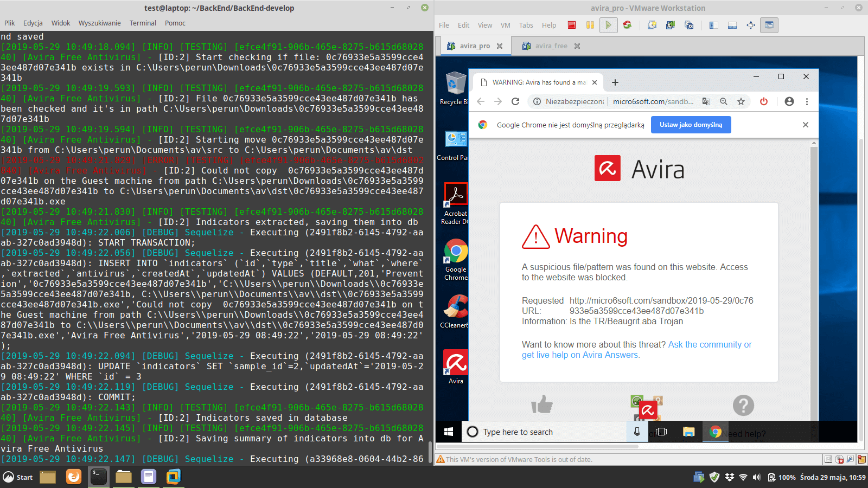
Task: Switch to the avira_free VM tab
Action: [551, 46]
